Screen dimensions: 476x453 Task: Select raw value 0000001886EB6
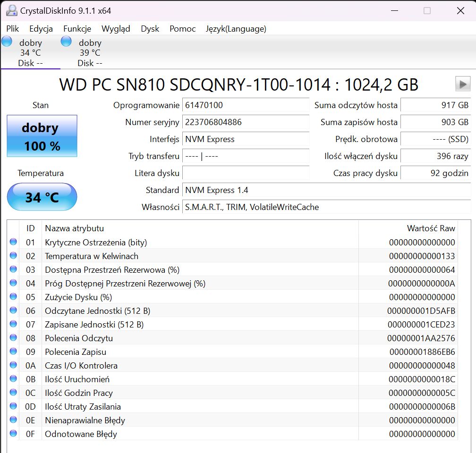pos(422,352)
